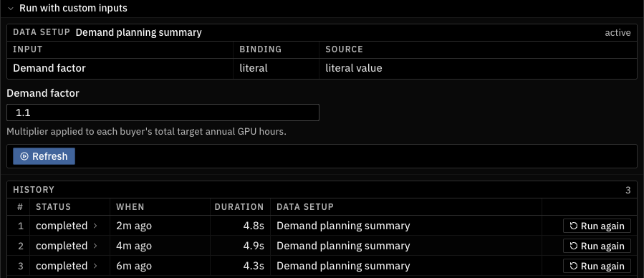This screenshot has height=278, width=644.
Task: Click the Refresh button
Action: coord(44,156)
